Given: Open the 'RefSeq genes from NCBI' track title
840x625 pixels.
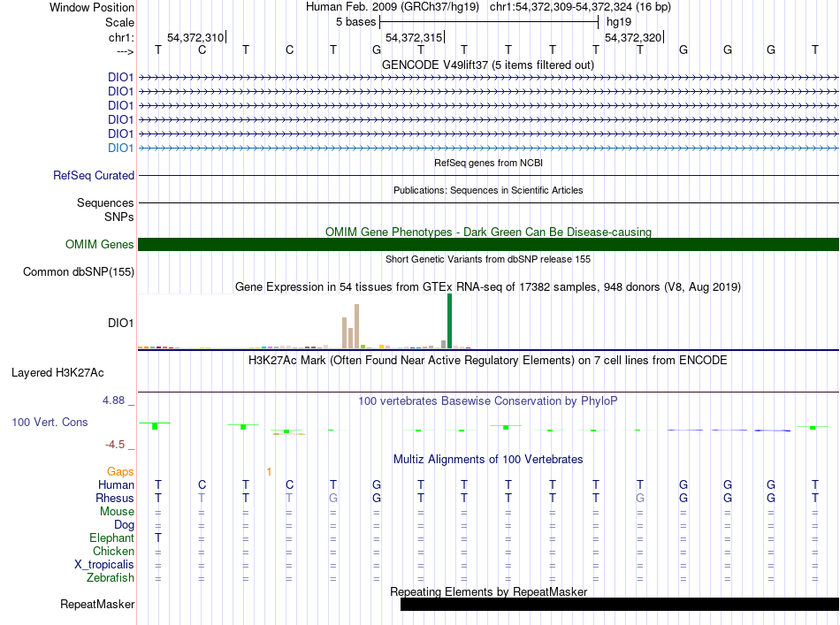Looking at the screenshot, I should (x=488, y=163).
